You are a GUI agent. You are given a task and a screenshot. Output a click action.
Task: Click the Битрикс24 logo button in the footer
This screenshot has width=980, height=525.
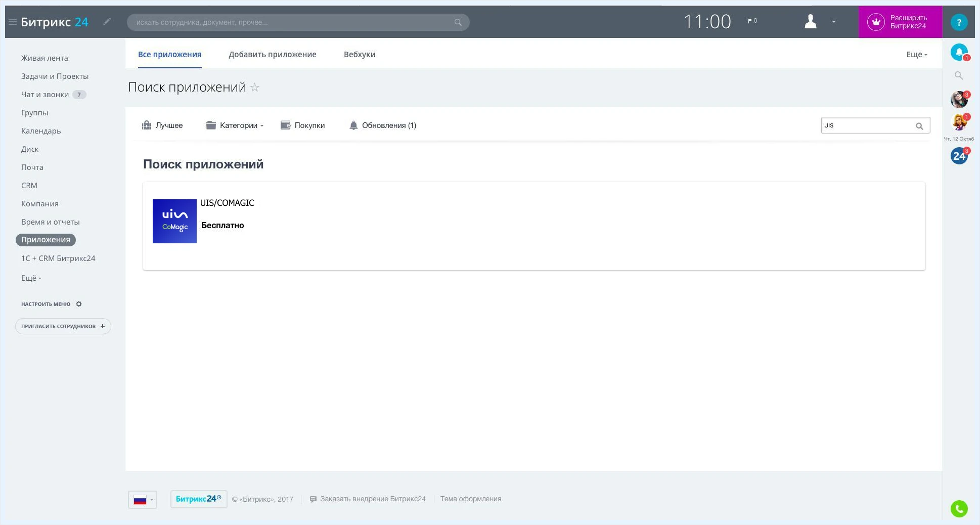[199, 499]
